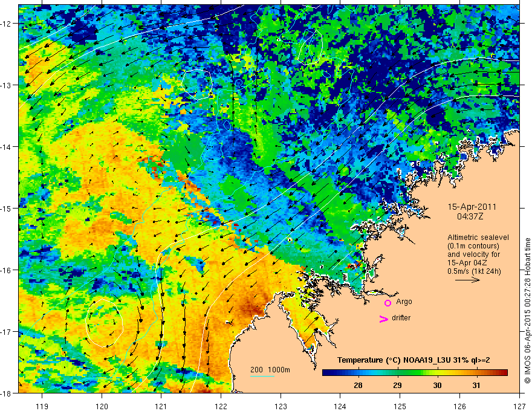Click the cyan 200 1000m depth contour line sample
This screenshot has height=411, width=532.
tap(262, 376)
